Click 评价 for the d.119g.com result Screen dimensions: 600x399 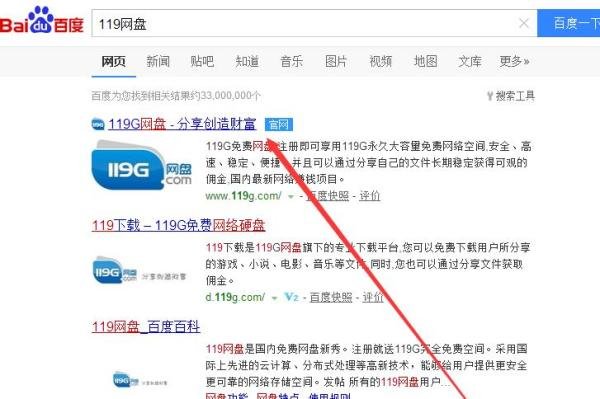[373, 297]
